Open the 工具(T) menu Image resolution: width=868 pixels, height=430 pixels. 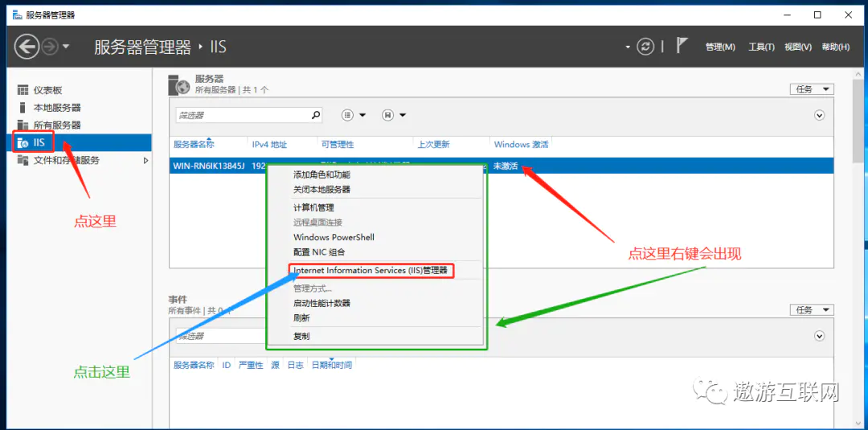(761, 47)
